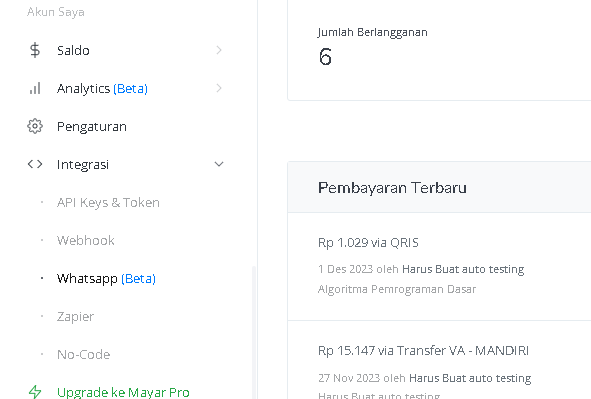The height and width of the screenshot is (399, 591).
Task: Click the code brackets Integrasi icon
Action: pyautogui.click(x=35, y=164)
